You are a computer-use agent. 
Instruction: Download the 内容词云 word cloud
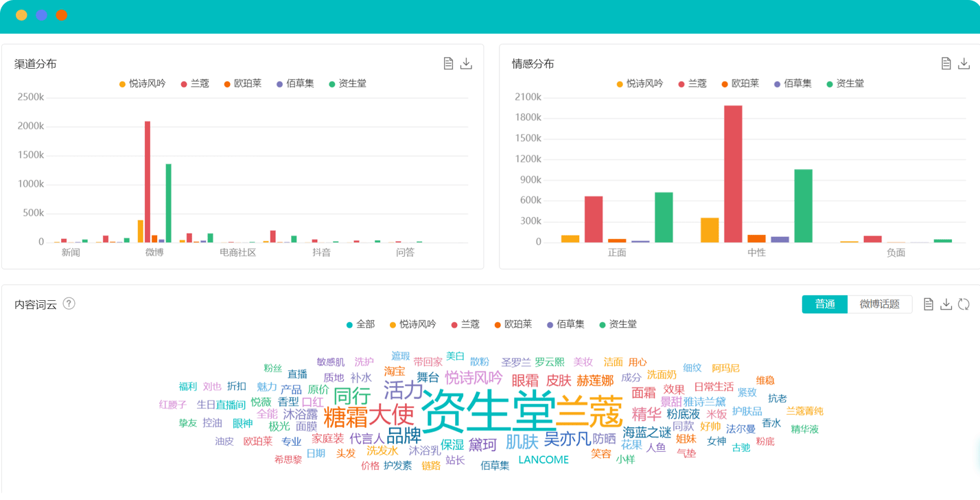coord(946,304)
